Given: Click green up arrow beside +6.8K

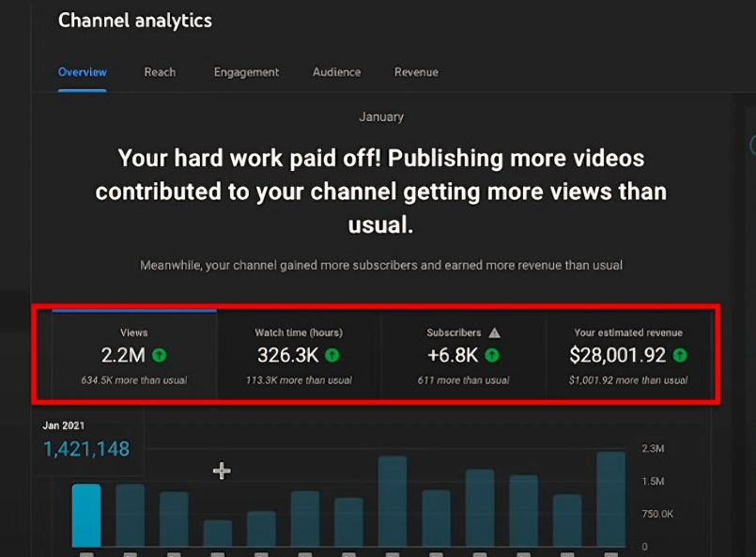Looking at the screenshot, I should 492,355.
